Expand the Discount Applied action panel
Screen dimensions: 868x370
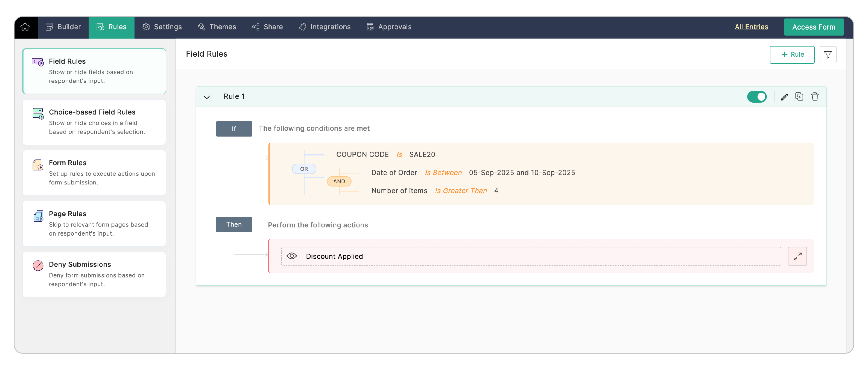click(797, 256)
